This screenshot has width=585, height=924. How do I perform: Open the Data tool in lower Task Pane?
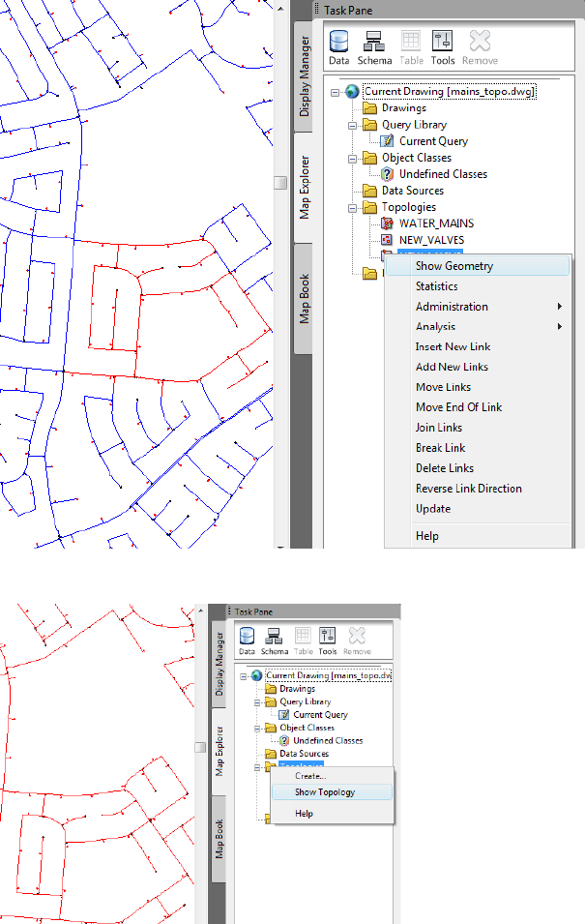point(247,641)
